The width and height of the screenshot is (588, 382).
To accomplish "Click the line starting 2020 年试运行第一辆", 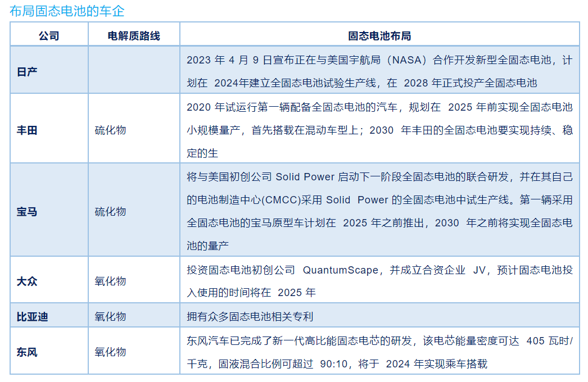I will (x=379, y=107).
